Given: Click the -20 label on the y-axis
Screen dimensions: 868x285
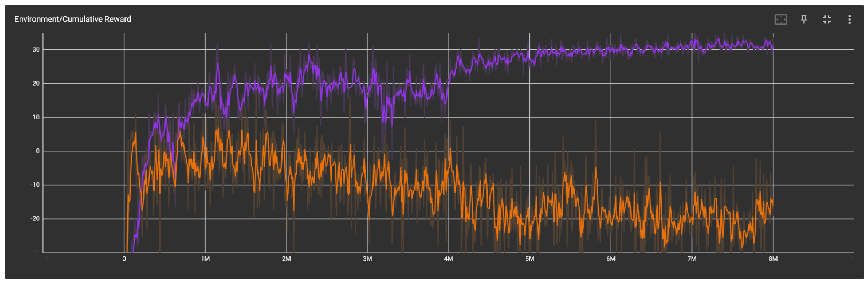Looking at the screenshot, I should [35, 218].
